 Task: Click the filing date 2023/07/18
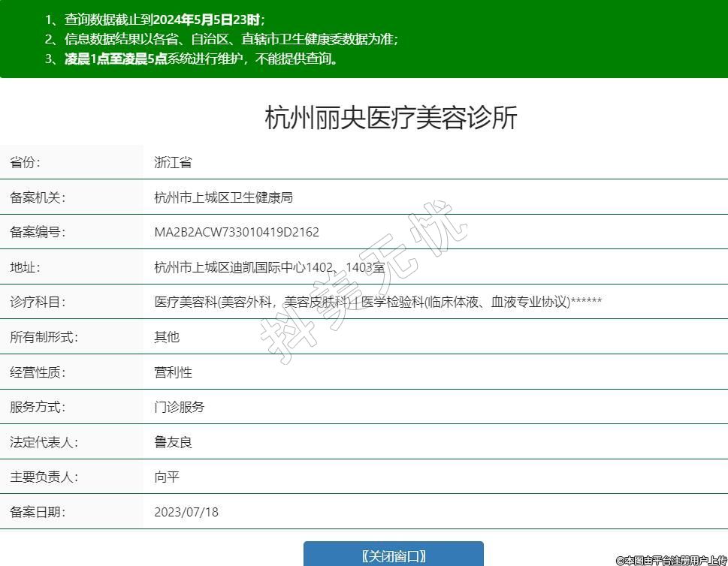[x=186, y=512]
